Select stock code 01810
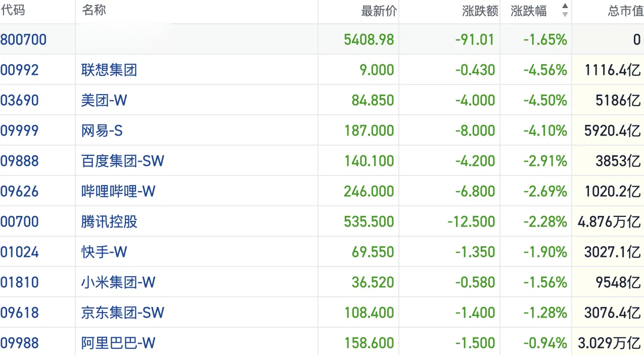 click(x=20, y=282)
